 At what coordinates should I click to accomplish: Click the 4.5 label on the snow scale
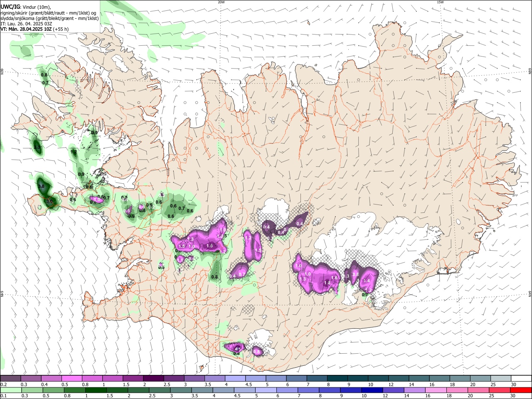(x=249, y=384)
